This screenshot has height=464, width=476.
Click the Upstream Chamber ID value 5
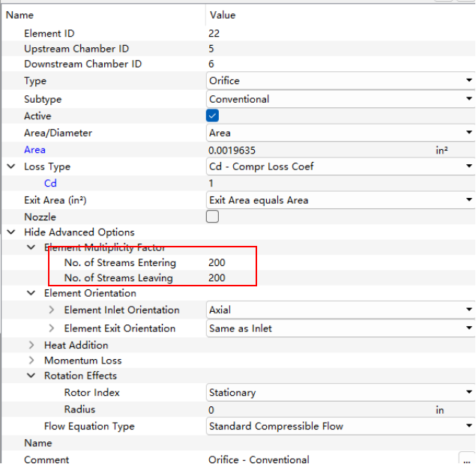(x=211, y=49)
